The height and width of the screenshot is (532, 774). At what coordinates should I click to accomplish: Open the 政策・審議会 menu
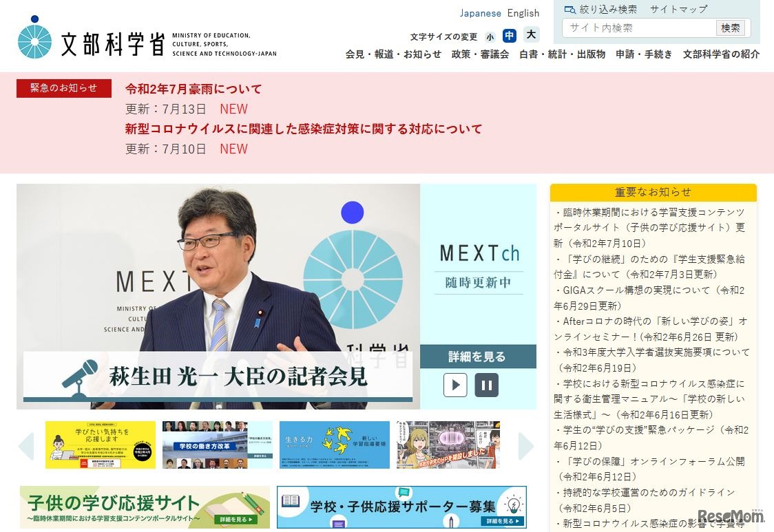[x=480, y=54]
